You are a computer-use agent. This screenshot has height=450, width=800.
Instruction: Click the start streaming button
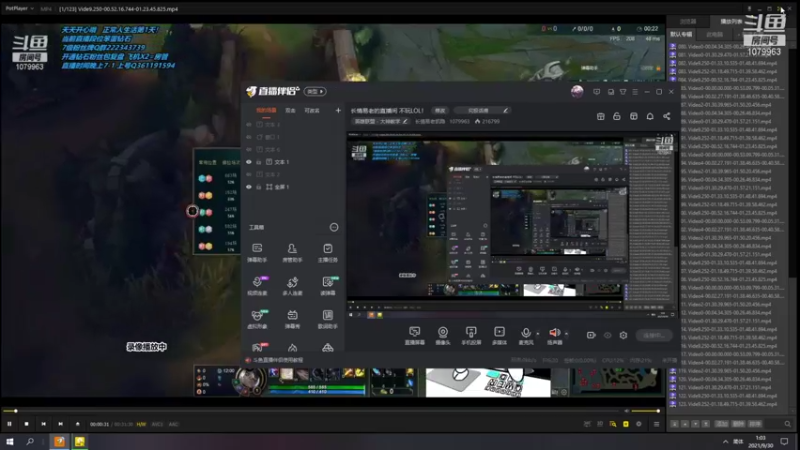(x=654, y=335)
